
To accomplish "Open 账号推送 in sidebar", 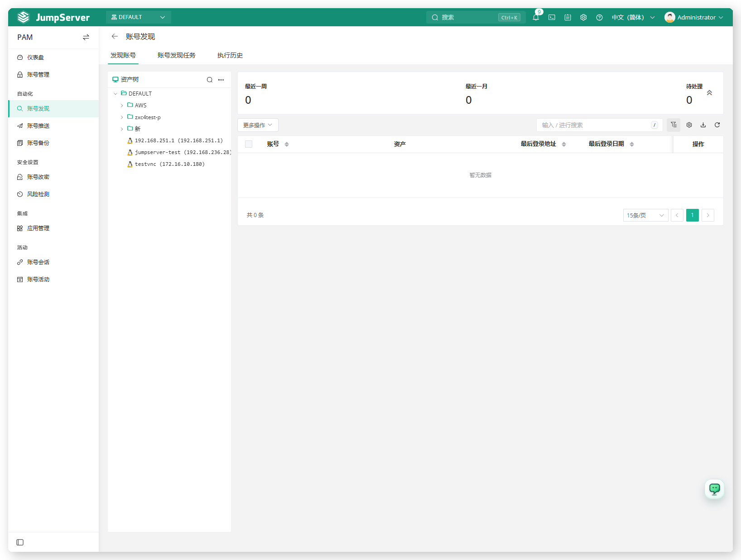I will 53,126.
